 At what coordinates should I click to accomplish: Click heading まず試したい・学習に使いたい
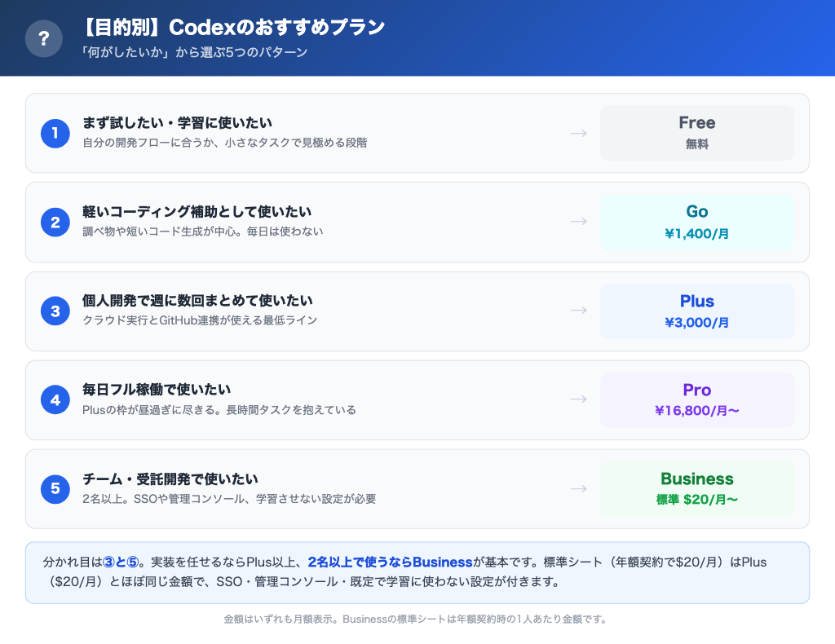point(177,123)
